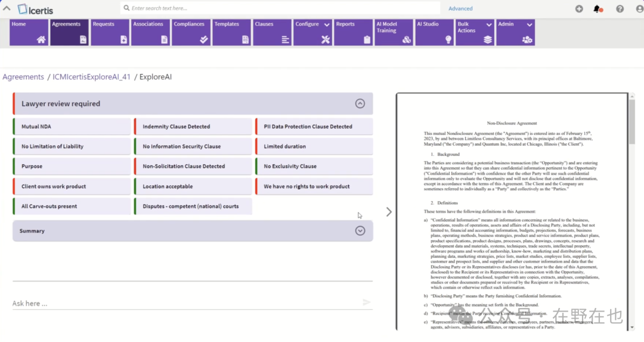The width and height of the screenshot is (644, 342).
Task: Expand the Summary section
Action: (360, 230)
